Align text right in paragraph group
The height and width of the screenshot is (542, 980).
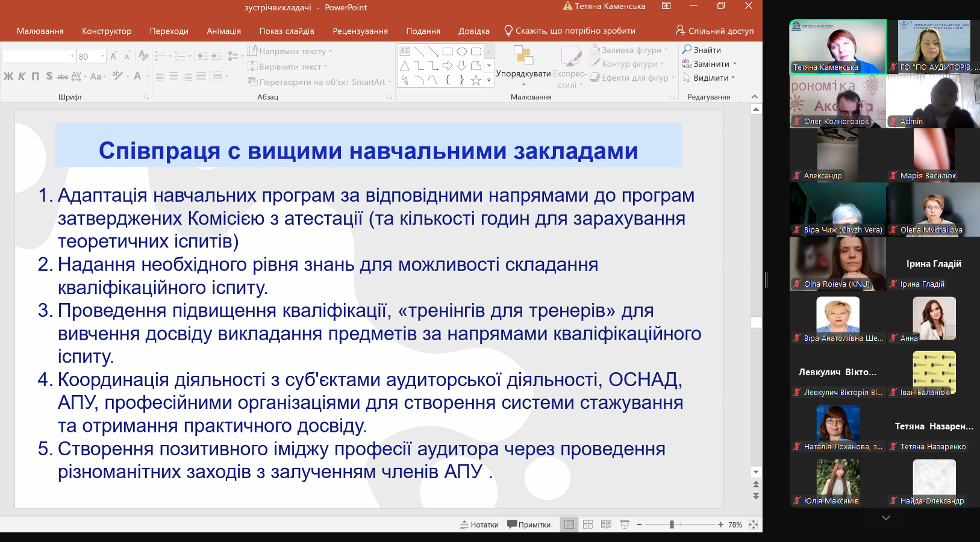click(x=187, y=76)
